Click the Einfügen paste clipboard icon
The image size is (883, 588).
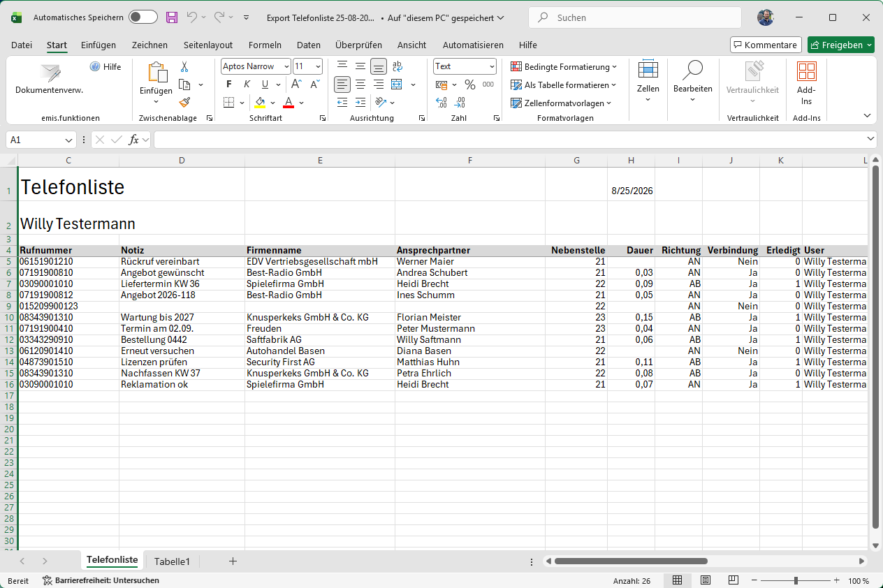pos(156,73)
